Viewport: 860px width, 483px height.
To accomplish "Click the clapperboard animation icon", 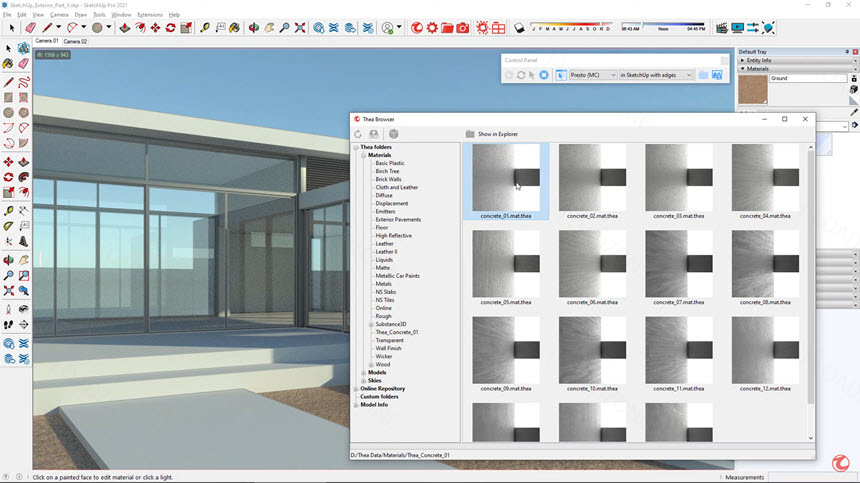I will point(722,27).
